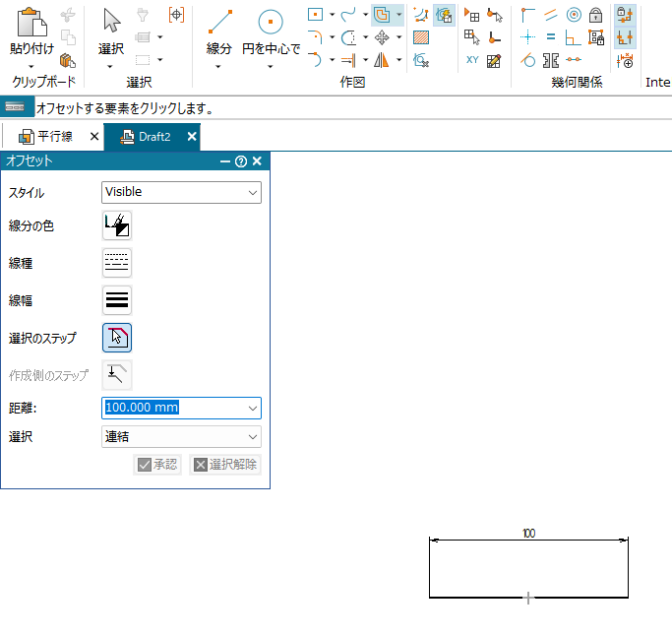
Task: Click the 作成側のステップ side step button
Action: (117, 375)
